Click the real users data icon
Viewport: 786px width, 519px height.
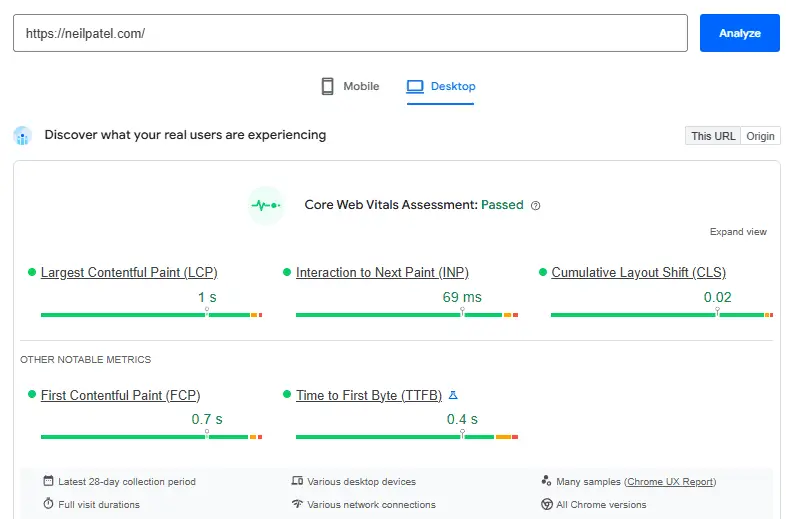click(x=23, y=136)
